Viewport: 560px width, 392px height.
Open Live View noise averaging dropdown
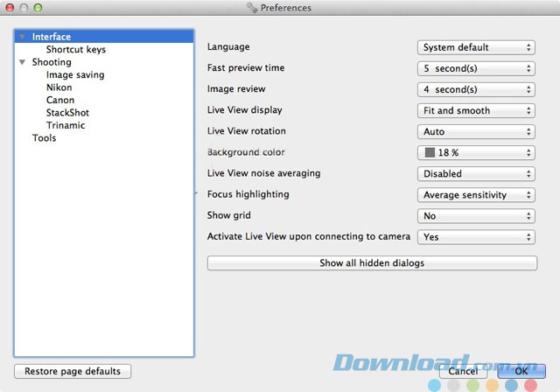pyautogui.click(x=475, y=174)
